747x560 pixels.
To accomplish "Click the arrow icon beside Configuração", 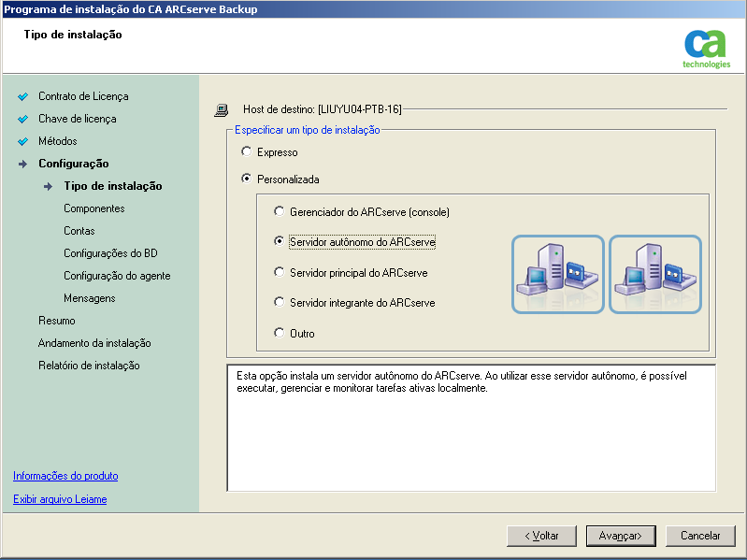I will tap(22, 164).
